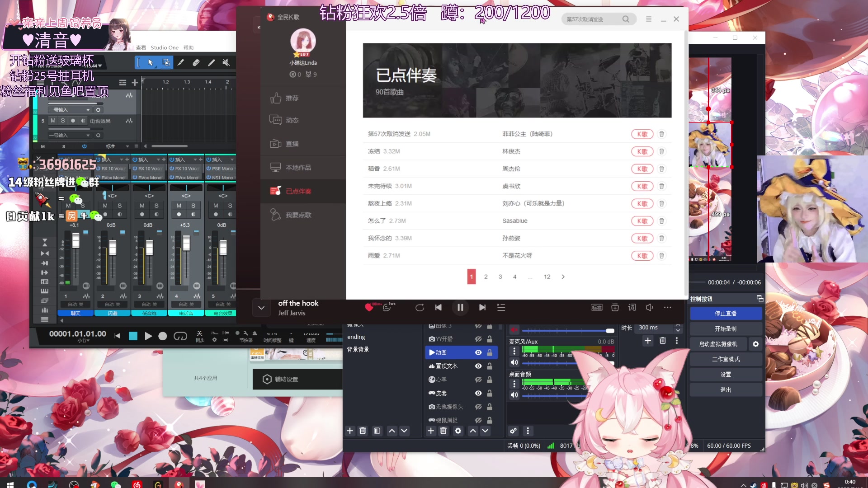Screen dimensions: 868x488
Task: Start playback in Studio One transport
Action: 148,336
